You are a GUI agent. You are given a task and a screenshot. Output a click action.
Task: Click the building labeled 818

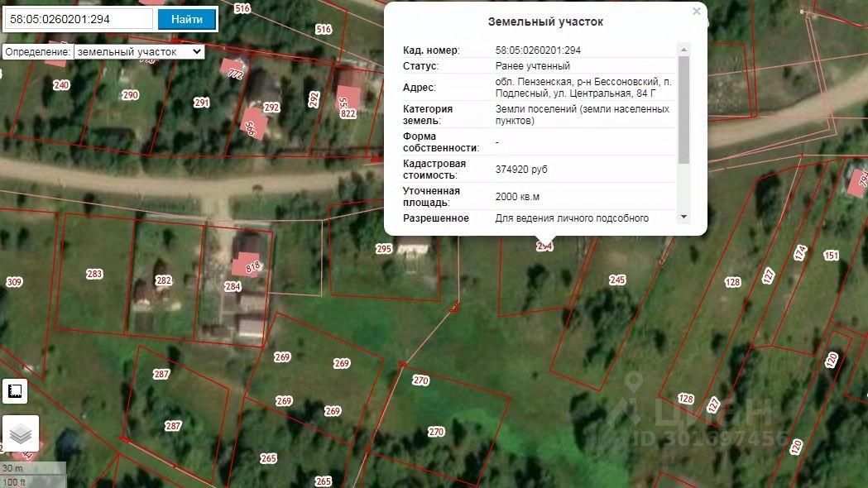pos(247,265)
